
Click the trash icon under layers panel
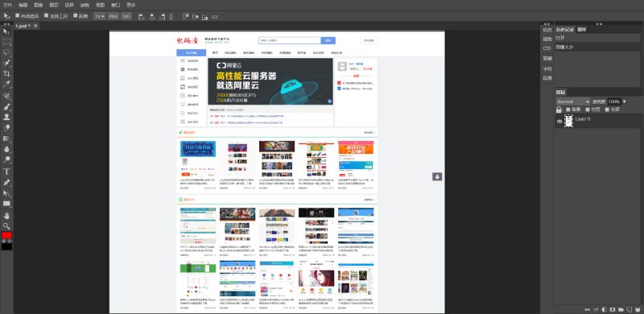638,309
